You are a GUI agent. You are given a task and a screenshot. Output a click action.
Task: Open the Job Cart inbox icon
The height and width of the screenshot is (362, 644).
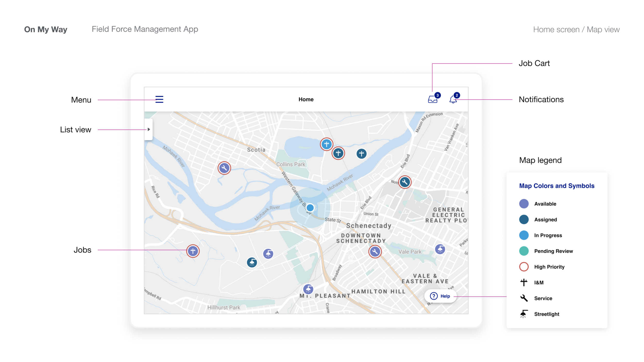433,99
